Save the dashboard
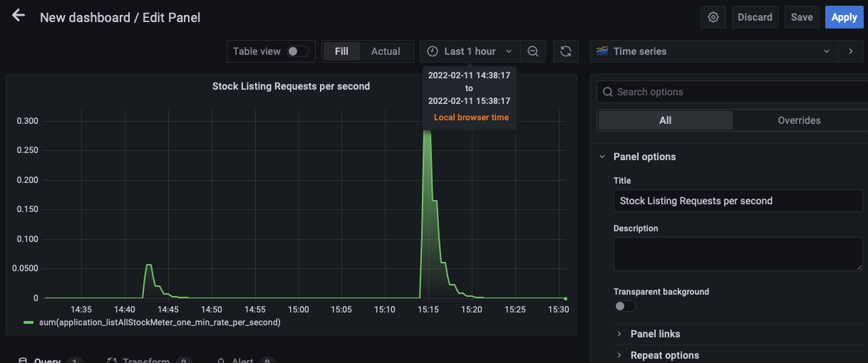 point(802,17)
